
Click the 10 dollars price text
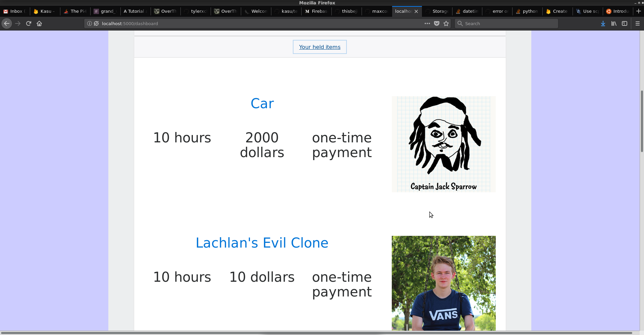[x=262, y=277]
